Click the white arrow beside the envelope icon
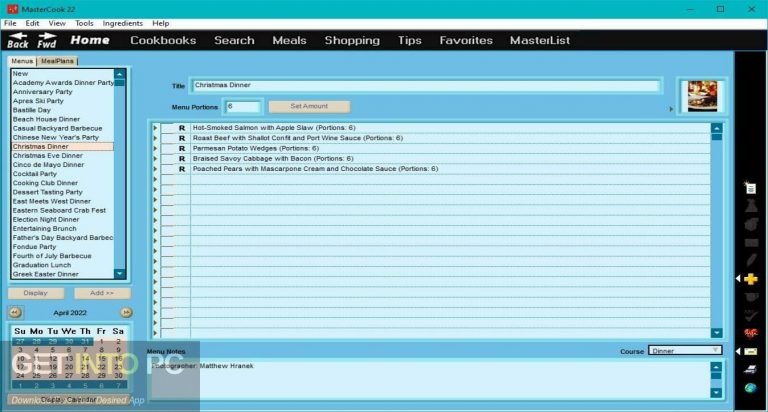Screen dimensions: 768x412 tap(738, 351)
